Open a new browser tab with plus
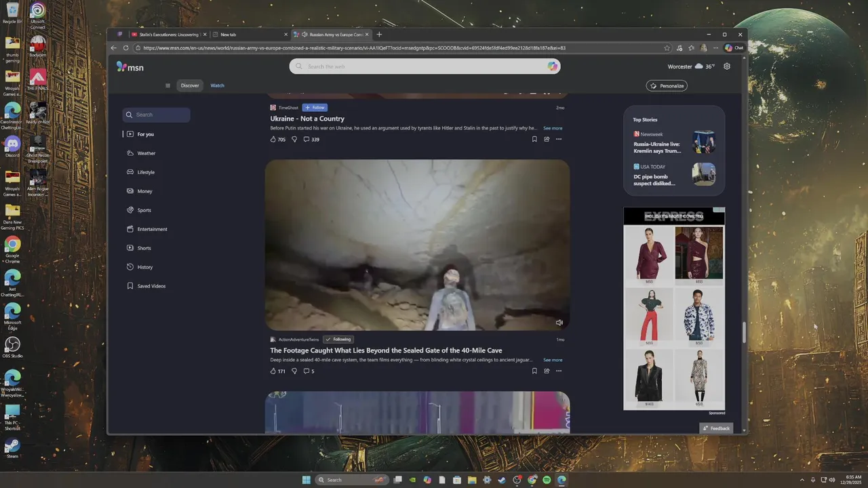Viewport: 868px width, 488px height. tap(379, 35)
